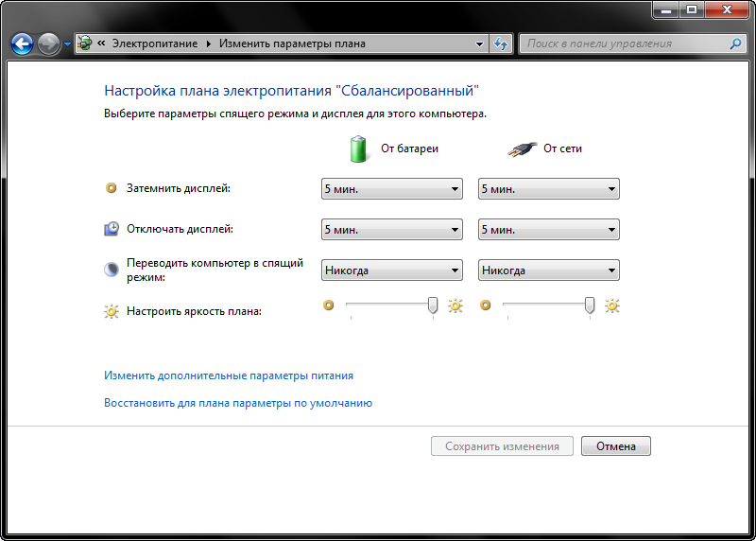Close the power plan window

click(728, 9)
